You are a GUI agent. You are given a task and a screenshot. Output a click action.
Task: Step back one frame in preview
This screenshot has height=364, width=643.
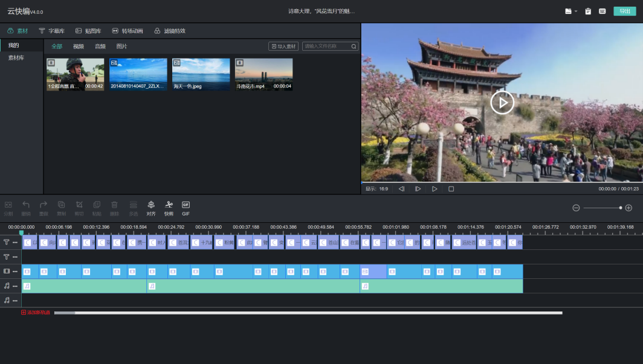(x=401, y=189)
